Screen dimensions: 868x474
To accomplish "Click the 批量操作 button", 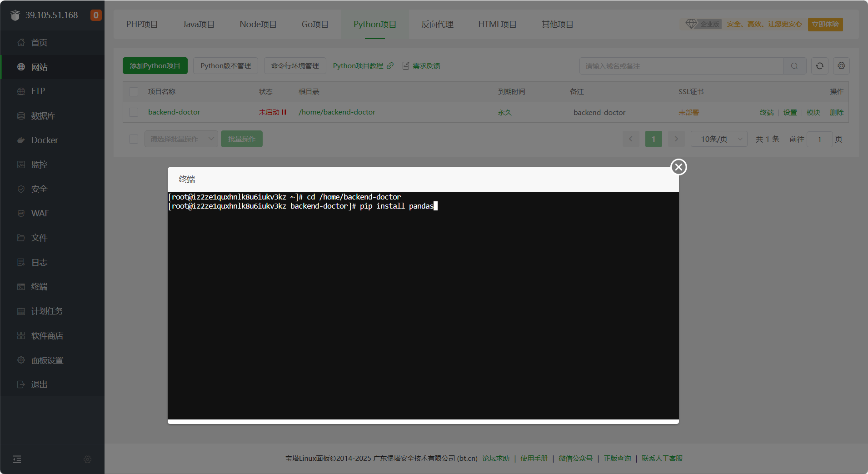I will tap(242, 139).
